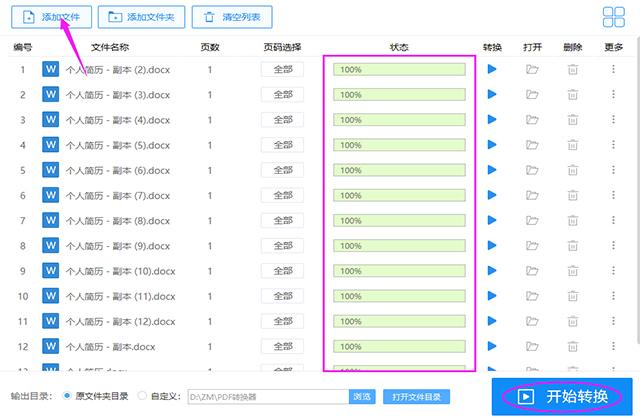Click the Word icon of 个人简历 - 副本 (3).docx
This screenshot has width=640, height=420.
pyautogui.click(x=51, y=94)
